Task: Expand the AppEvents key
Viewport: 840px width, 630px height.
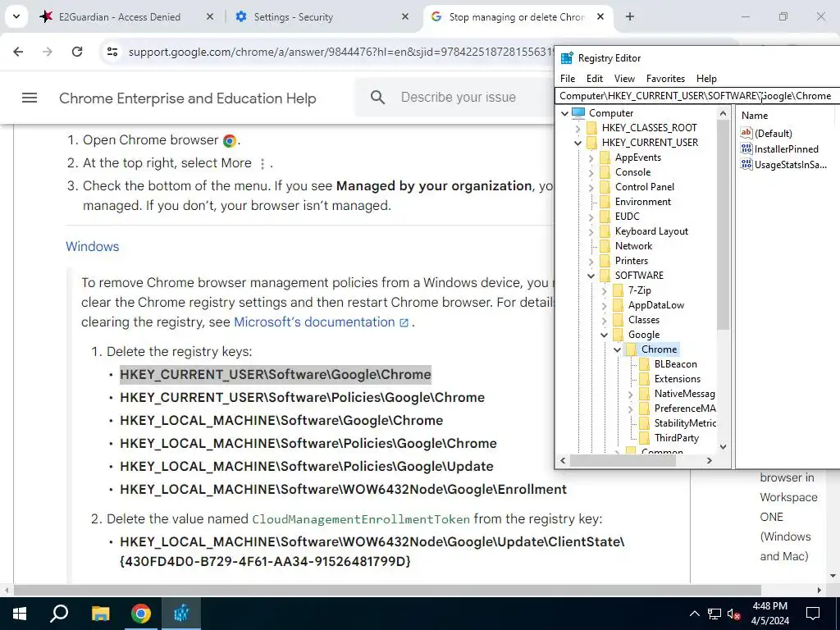Action: click(x=591, y=157)
